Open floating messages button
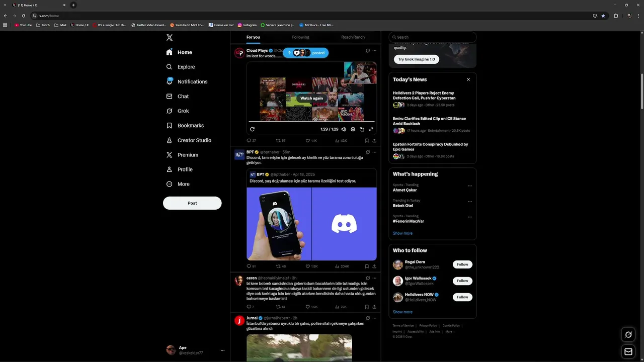The height and width of the screenshot is (362, 644). pyautogui.click(x=628, y=352)
